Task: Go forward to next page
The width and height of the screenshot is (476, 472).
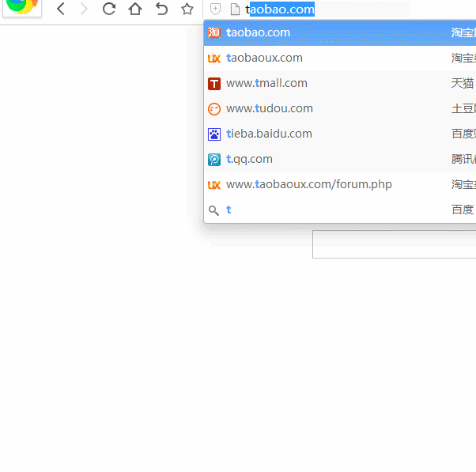Action: (84, 9)
